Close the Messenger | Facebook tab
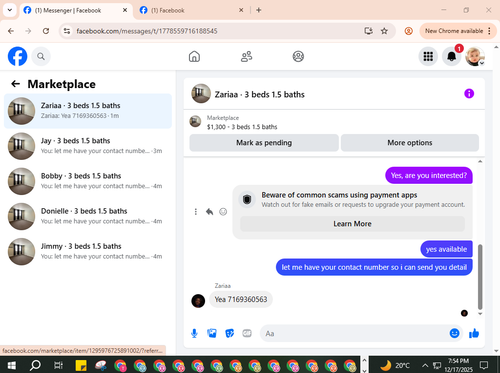Image resolution: width=500 pixels, height=373 pixels. coord(125,10)
